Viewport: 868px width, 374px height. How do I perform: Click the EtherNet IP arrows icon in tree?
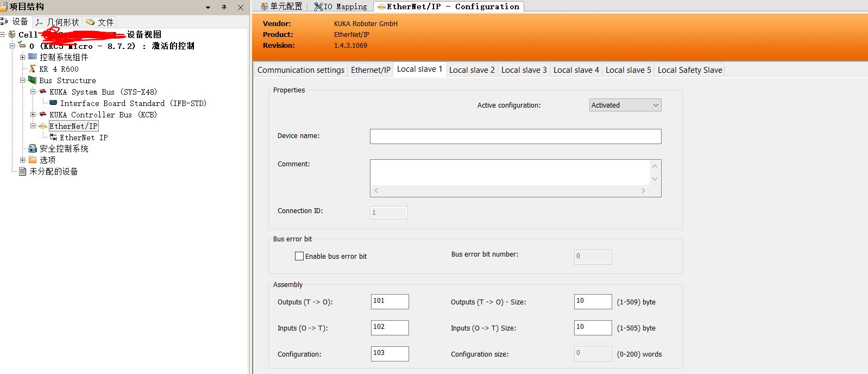53,138
